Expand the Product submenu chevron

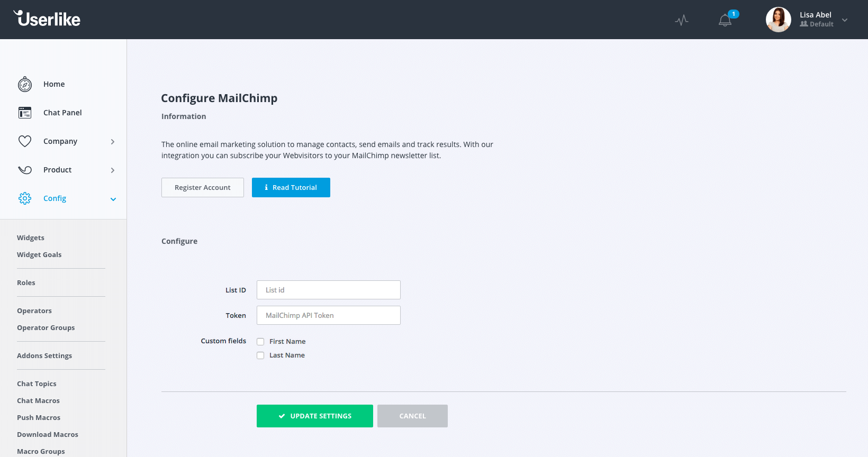click(x=113, y=170)
